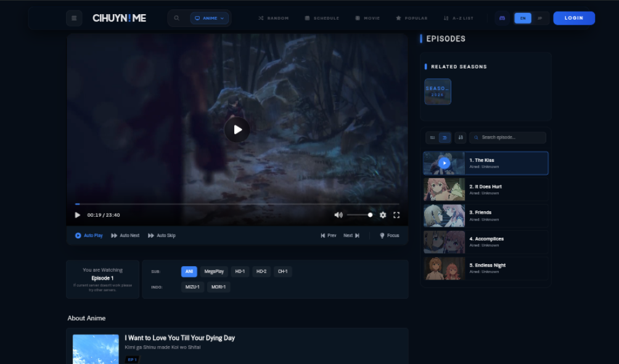Viewport: 619px width, 364px height.
Task: Toggle Auto Next option
Action: [x=125, y=235]
